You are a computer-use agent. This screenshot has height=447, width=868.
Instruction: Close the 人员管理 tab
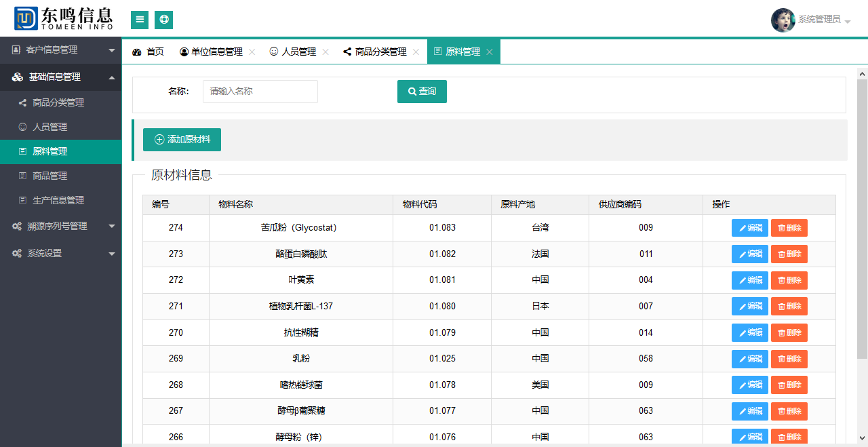pos(325,52)
